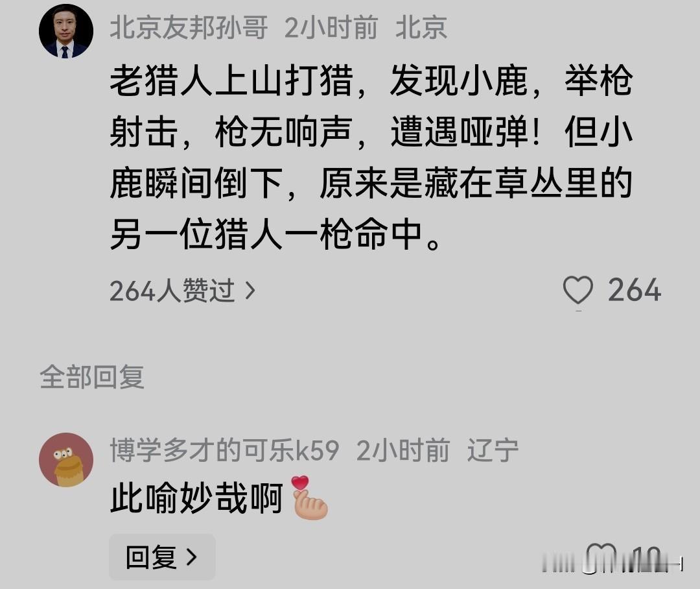
Task: Tap the chevron inside the 回复 button
Action: click(x=191, y=557)
